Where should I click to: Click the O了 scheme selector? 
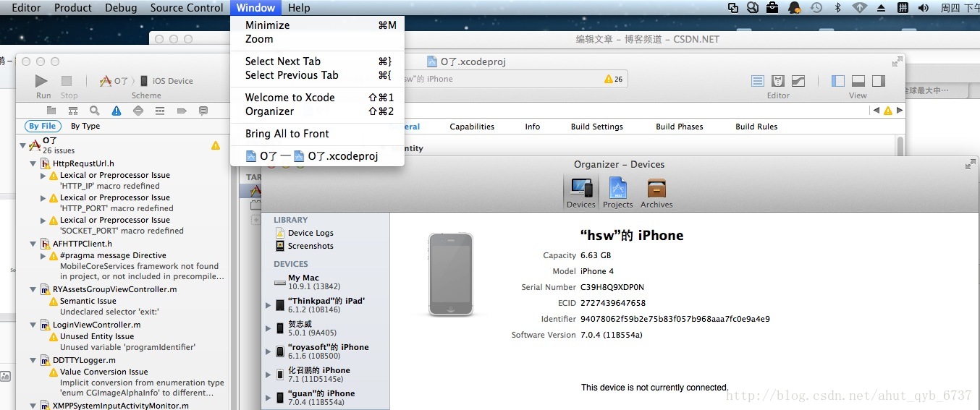[x=114, y=81]
